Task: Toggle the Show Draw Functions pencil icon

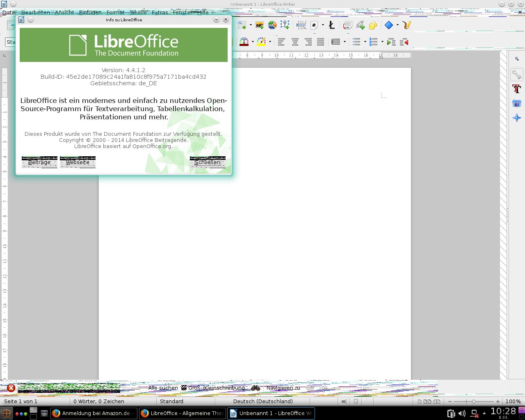Action: 406,25
